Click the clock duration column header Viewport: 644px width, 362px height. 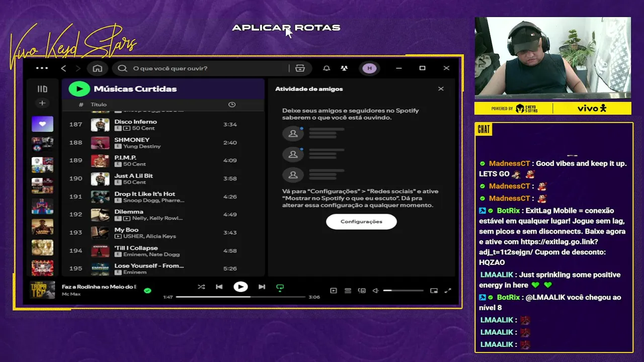tap(232, 105)
